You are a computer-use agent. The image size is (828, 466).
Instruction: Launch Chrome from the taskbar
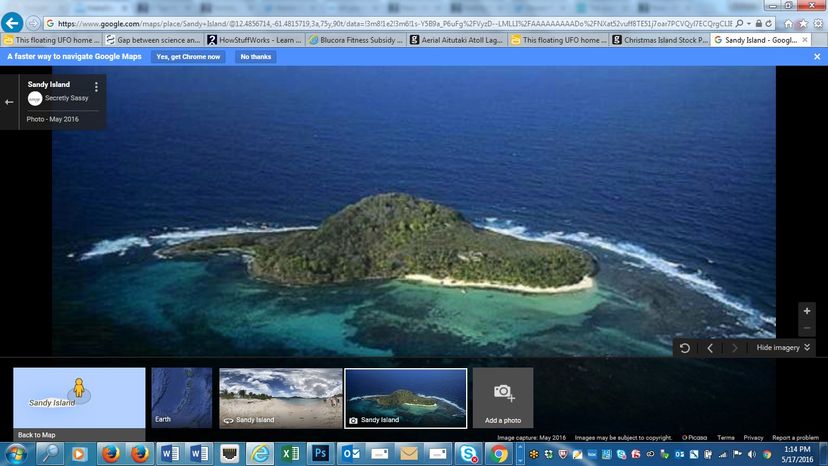coord(497,453)
